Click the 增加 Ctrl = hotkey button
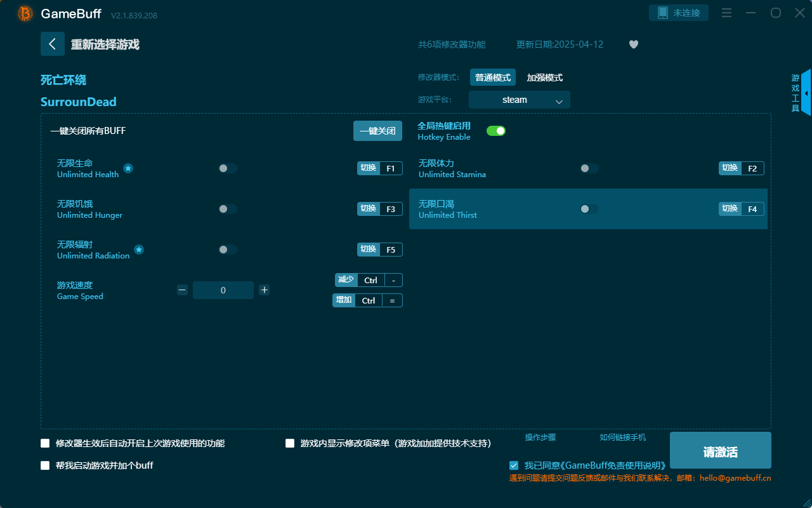Image resolution: width=812 pixels, height=508 pixels. point(367,300)
